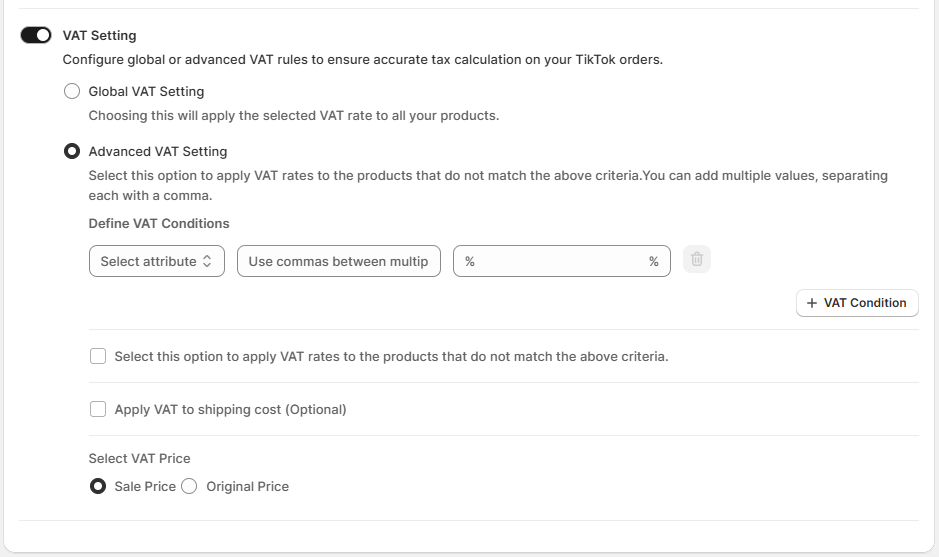
Task: Click the up-down chevron in Select attribute
Action: (207, 261)
